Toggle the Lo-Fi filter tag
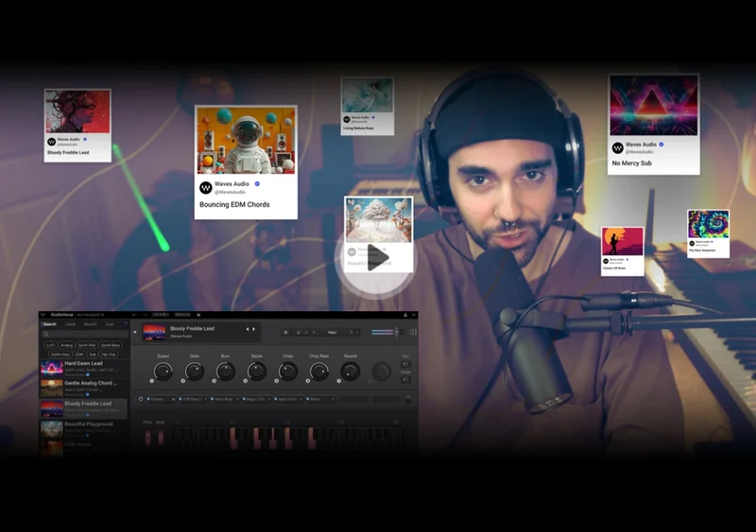Image resolution: width=756 pixels, height=532 pixels. point(51,345)
